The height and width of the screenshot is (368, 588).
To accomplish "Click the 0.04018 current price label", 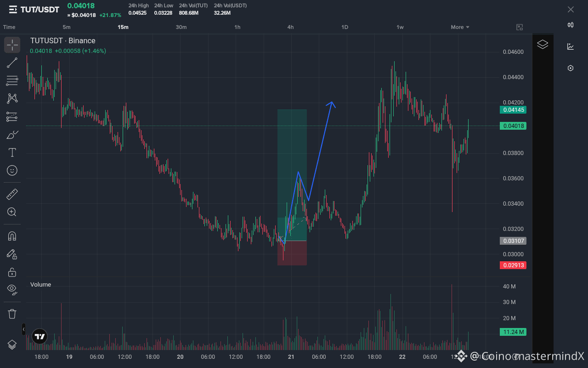I will click(513, 126).
